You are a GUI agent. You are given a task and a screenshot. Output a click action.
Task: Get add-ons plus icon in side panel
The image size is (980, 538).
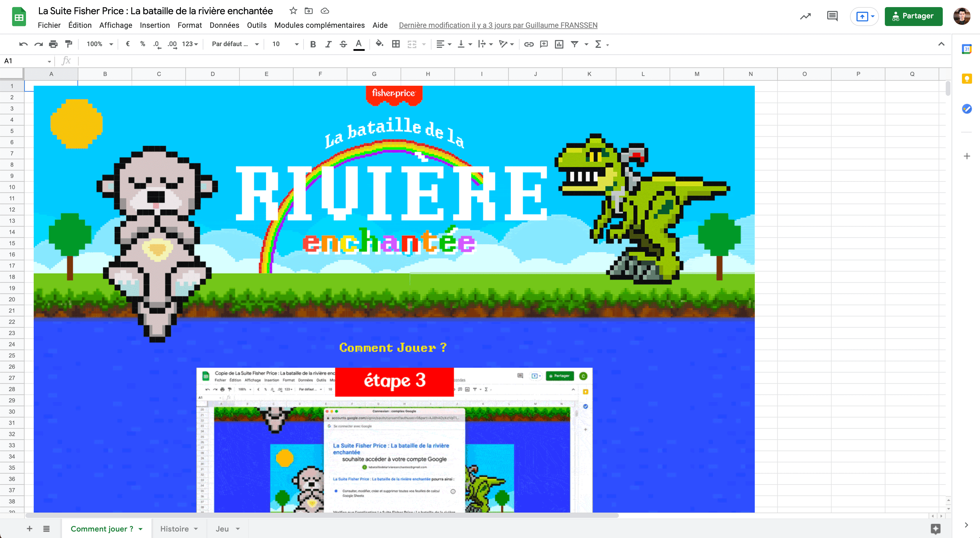point(967,156)
